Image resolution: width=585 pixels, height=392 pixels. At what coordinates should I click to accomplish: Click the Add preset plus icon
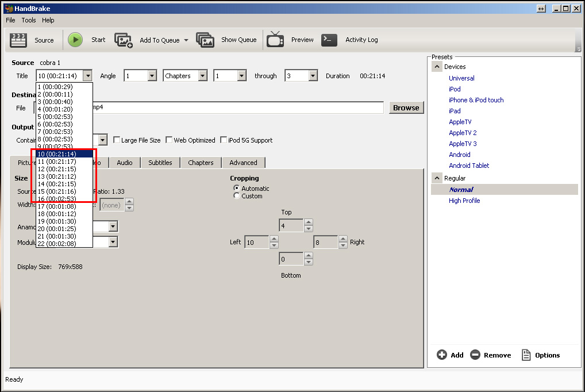(442, 355)
